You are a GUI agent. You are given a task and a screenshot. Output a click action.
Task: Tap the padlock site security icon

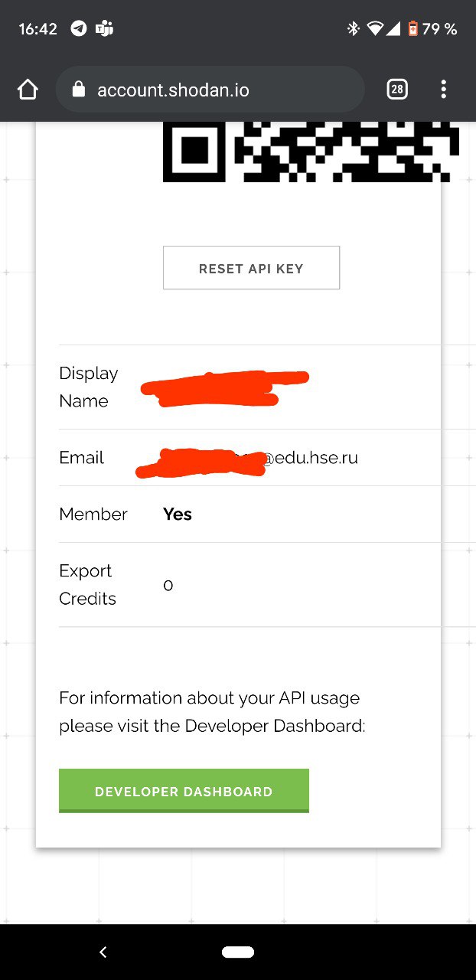tap(78, 90)
